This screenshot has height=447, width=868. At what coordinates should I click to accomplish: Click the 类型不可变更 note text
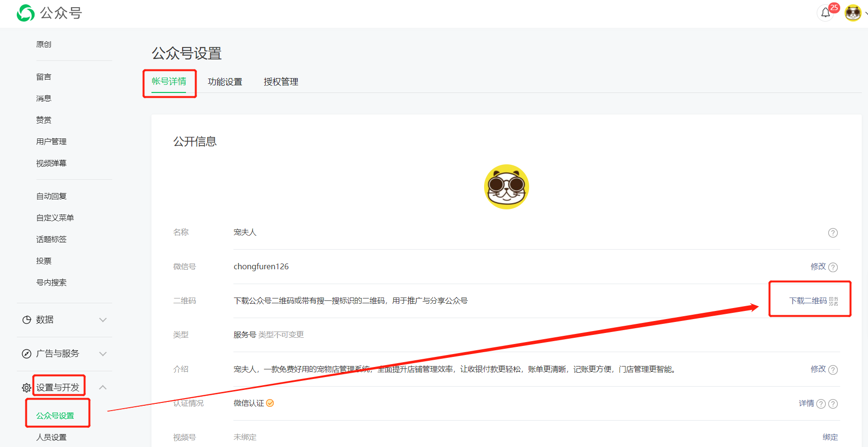click(281, 334)
